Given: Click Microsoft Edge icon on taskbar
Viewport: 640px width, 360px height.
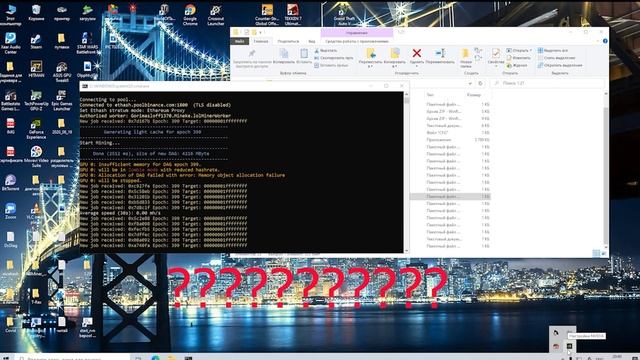Looking at the screenshot, I should (156, 358).
